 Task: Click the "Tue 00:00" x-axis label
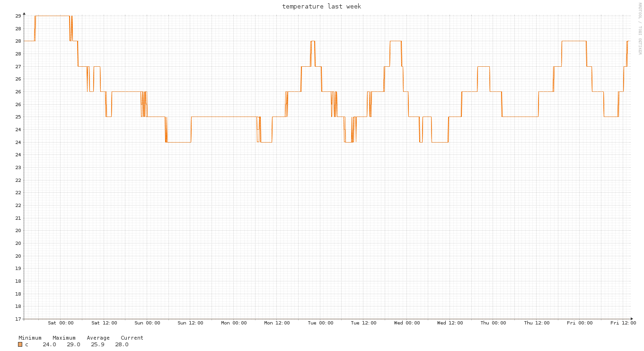[320, 323]
